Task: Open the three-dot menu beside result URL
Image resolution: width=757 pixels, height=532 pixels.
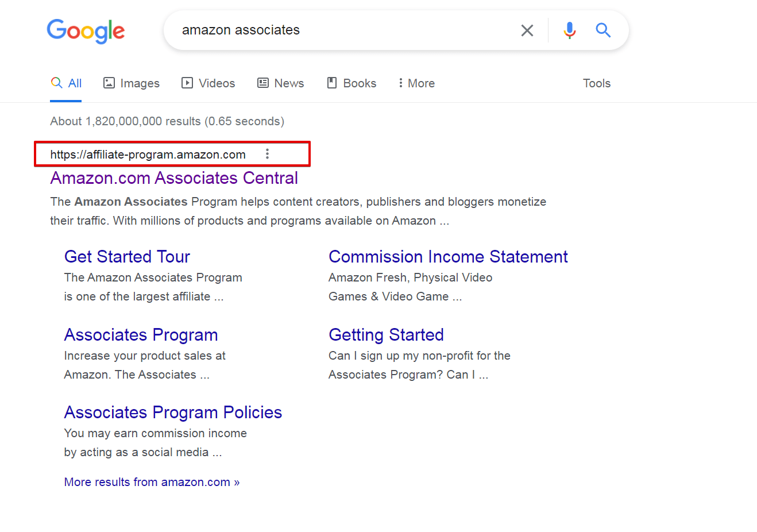Action: tap(267, 154)
